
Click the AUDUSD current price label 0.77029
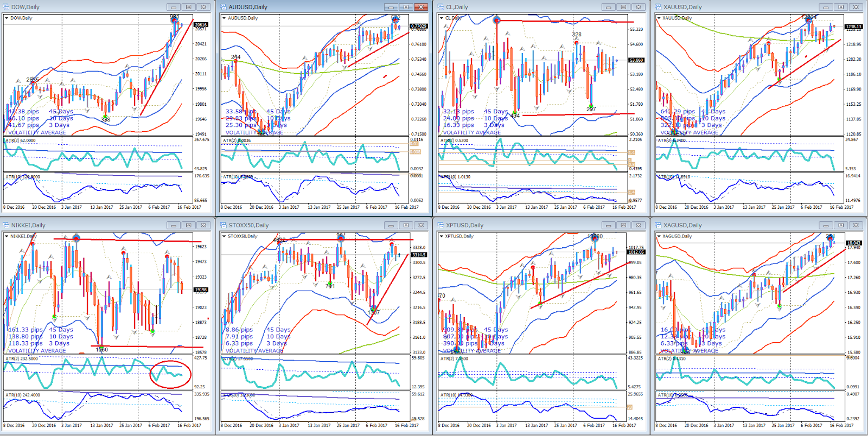coord(419,26)
